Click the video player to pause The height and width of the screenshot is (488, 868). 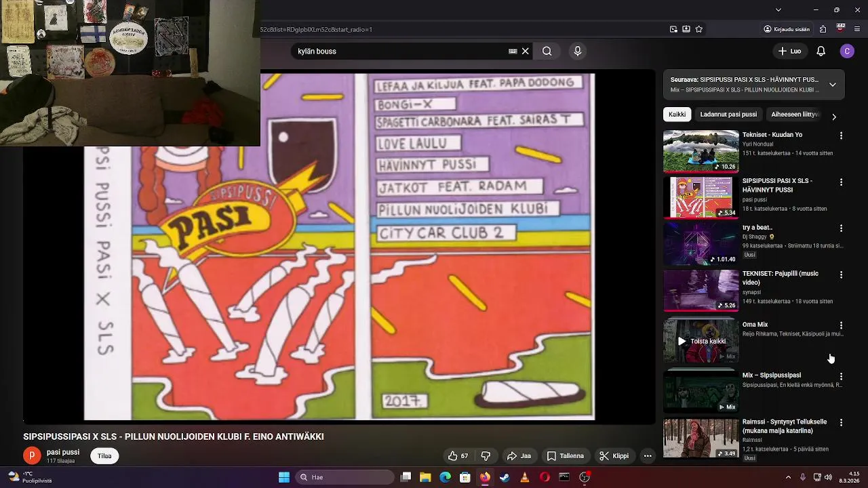pyautogui.click(x=339, y=247)
